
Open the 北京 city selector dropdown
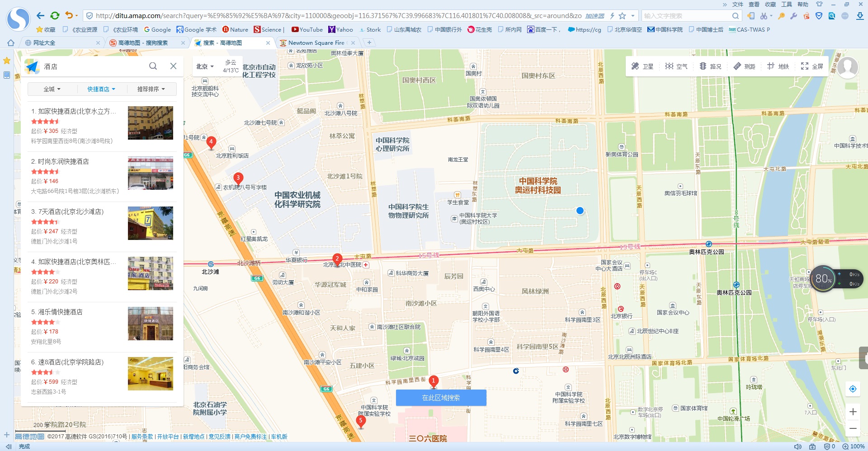click(x=205, y=66)
